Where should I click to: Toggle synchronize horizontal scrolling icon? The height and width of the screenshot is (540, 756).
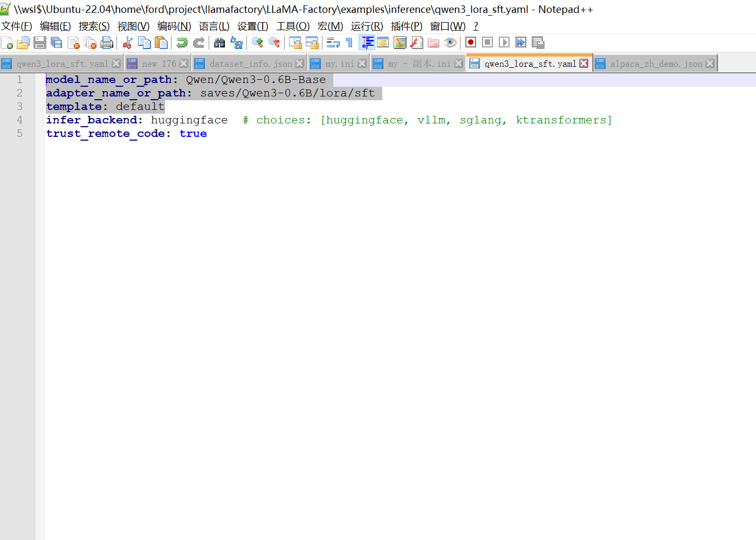tap(312, 43)
